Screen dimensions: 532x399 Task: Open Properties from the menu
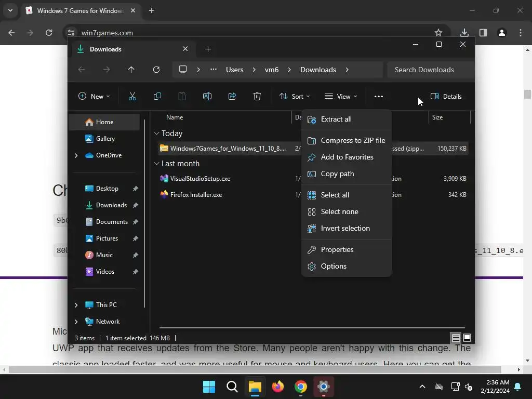pyautogui.click(x=346, y=250)
